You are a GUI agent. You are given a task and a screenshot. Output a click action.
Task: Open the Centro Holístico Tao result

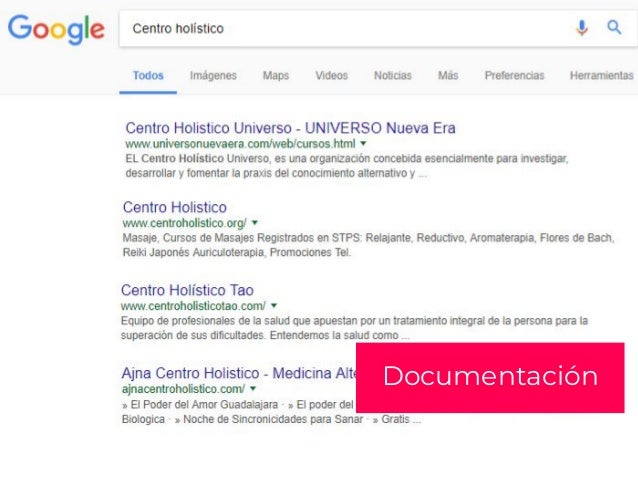point(187,290)
